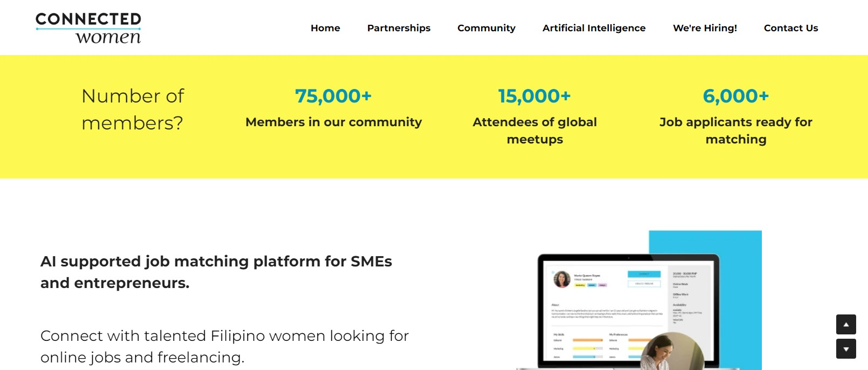The image size is (868, 370).
Task: Select Maria's circular profile photo
Action: [x=562, y=279]
